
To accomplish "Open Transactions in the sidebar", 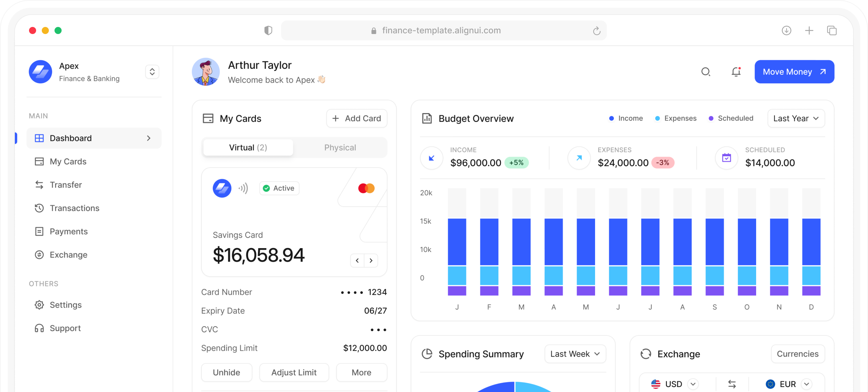I will pyautogui.click(x=74, y=208).
